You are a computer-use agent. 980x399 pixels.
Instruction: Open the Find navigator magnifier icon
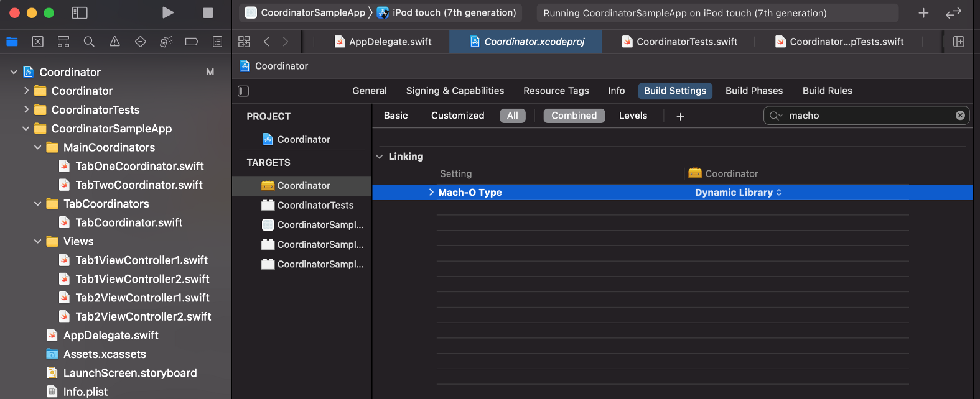pyautogui.click(x=89, y=42)
